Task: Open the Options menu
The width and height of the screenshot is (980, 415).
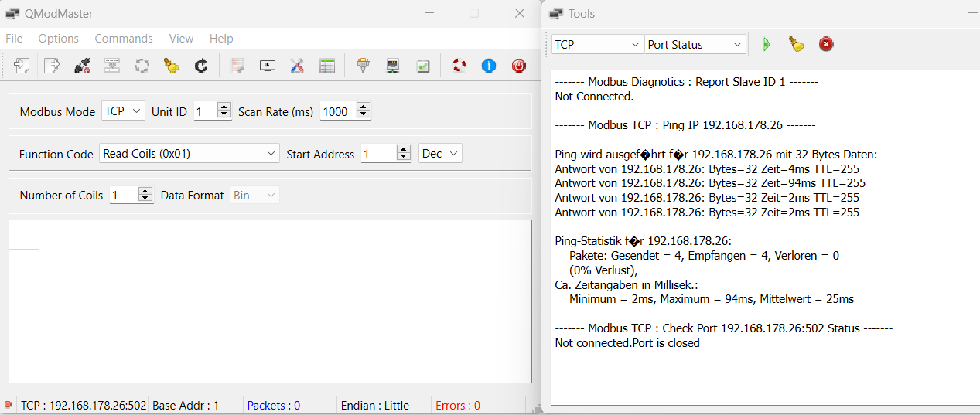Action: pyautogui.click(x=59, y=39)
